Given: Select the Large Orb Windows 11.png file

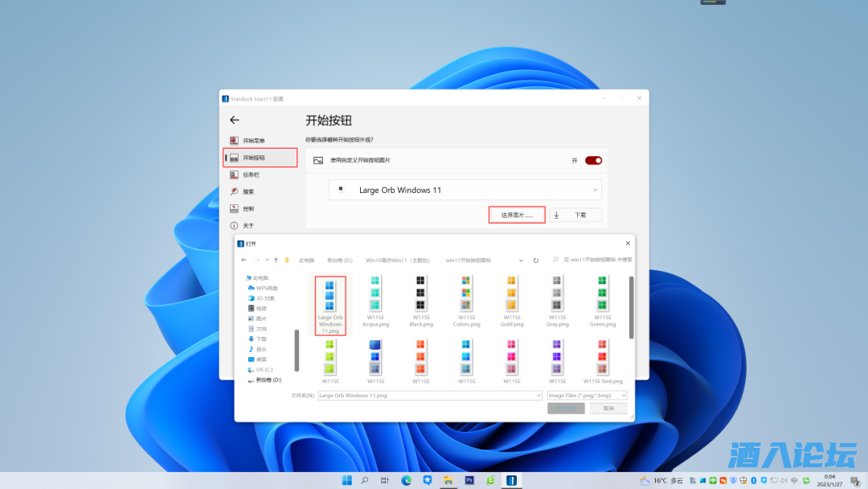Looking at the screenshot, I should pos(330,306).
